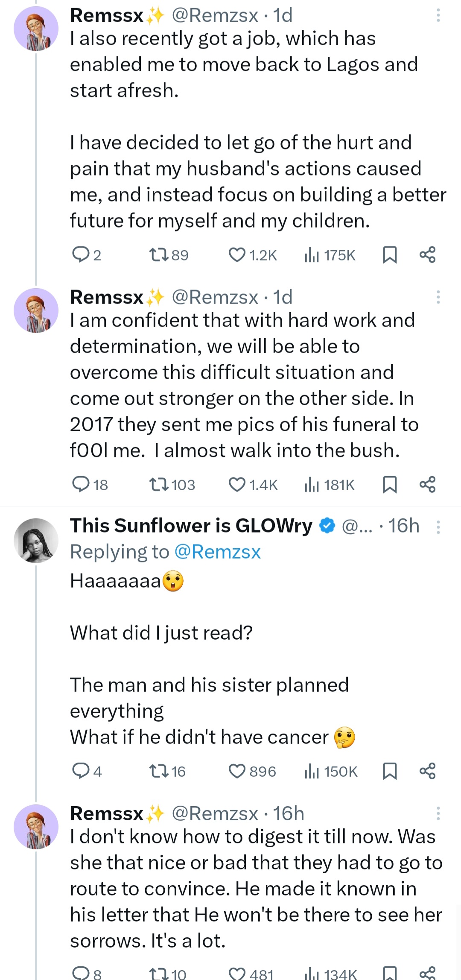The image size is (461, 980).
Task: Open This Sunflower is GLOWry profile name
Action: point(191,526)
